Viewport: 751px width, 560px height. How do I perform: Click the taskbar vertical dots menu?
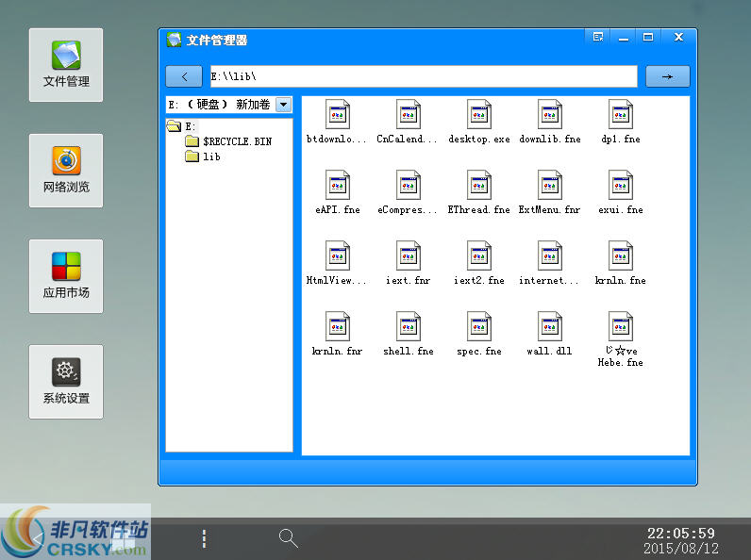204,538
